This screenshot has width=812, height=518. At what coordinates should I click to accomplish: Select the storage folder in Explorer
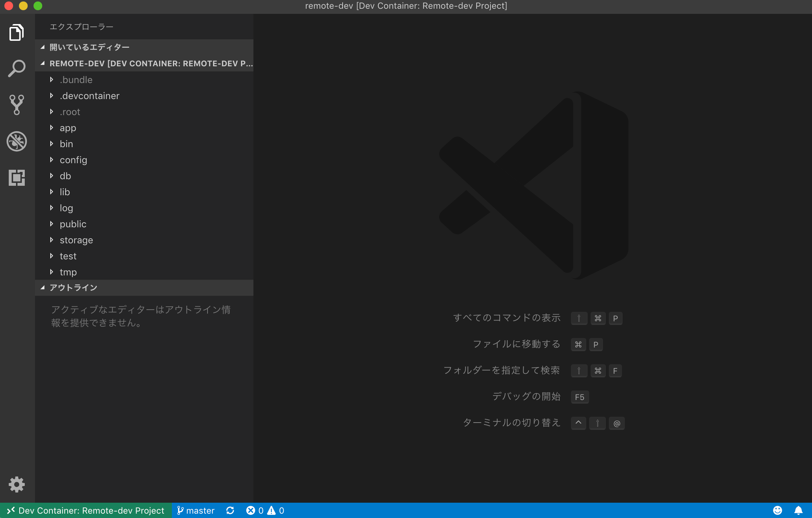(x=76, y=240)
